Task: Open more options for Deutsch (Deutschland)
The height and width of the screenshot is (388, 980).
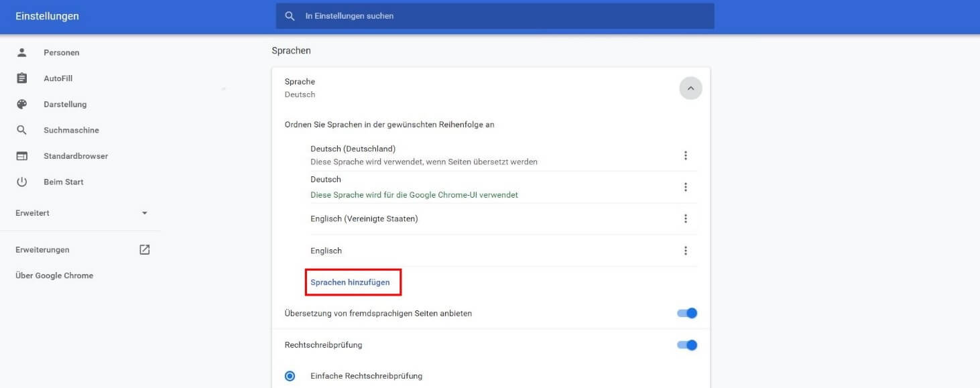Action: (x=685, y=155)
